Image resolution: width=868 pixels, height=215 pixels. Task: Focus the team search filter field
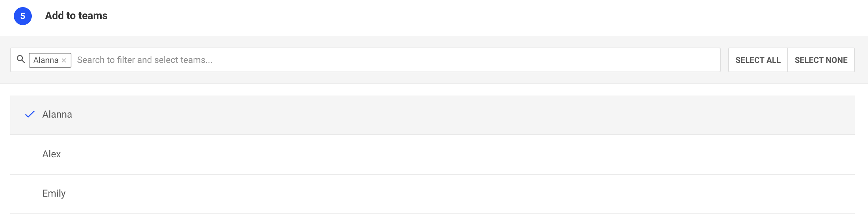coord(374,60)
